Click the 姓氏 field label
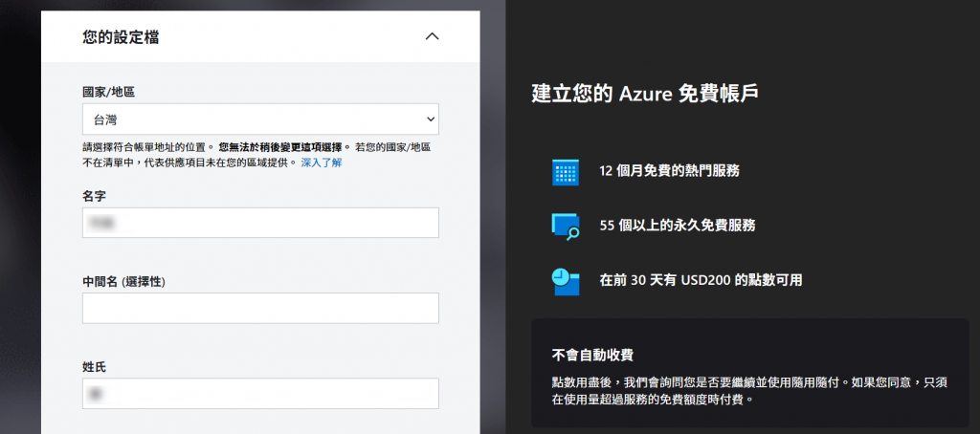980x434 pixels. (95, 367)
